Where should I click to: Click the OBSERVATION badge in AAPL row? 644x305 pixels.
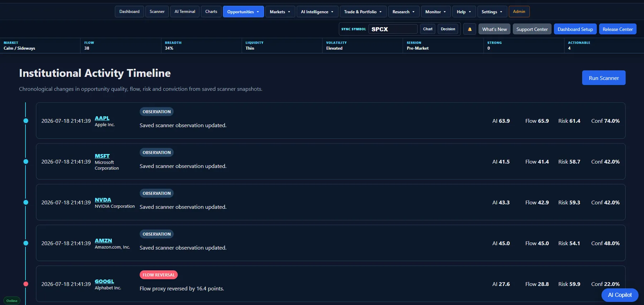(x=157, y=112)
